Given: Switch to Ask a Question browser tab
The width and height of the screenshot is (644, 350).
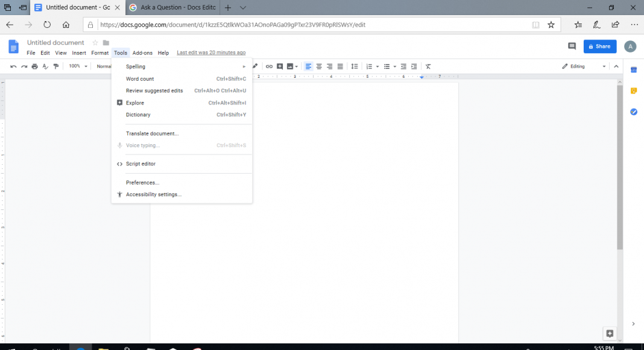Looking at the screenshot, I should click(x=172, y=7).
